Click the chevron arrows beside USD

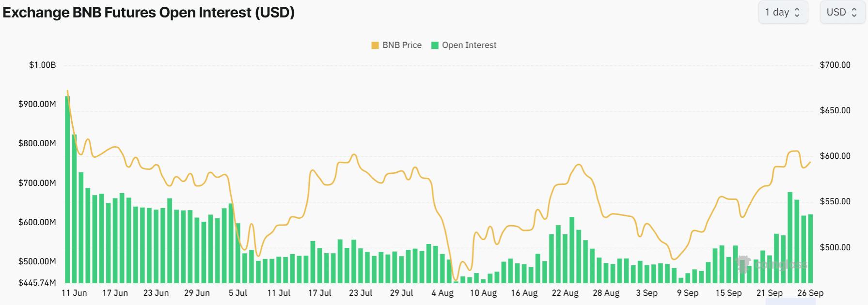854,13
